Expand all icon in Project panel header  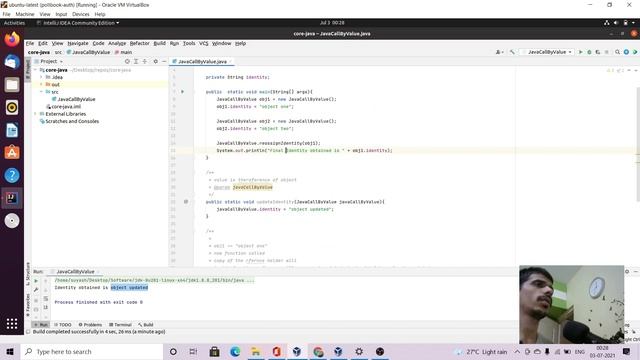[x=136, y=61]
